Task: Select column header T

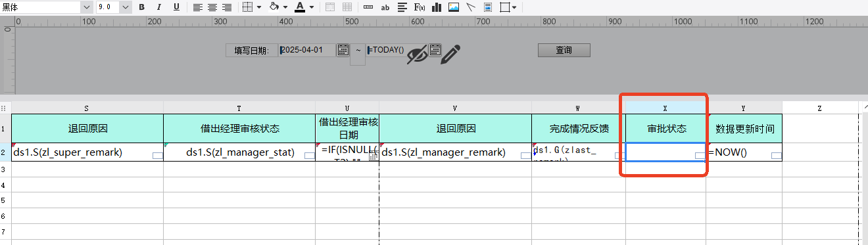Action: [x=239, y=108]
